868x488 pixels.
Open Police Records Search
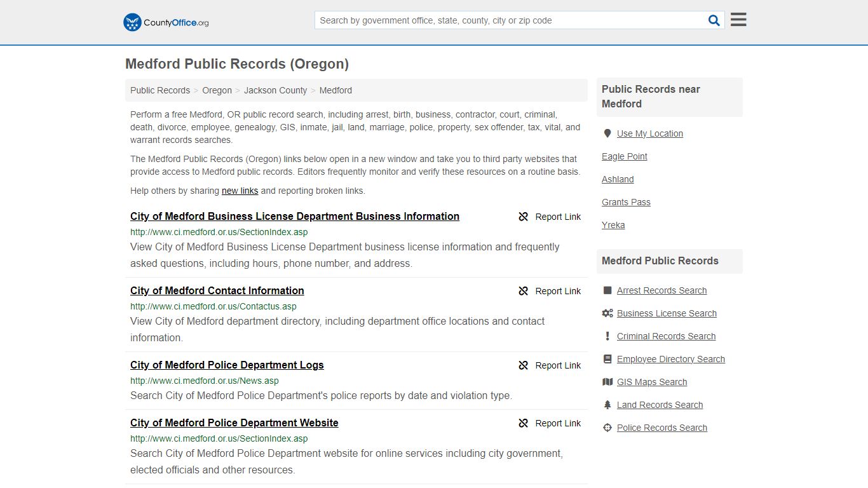(x=662, y=428)
